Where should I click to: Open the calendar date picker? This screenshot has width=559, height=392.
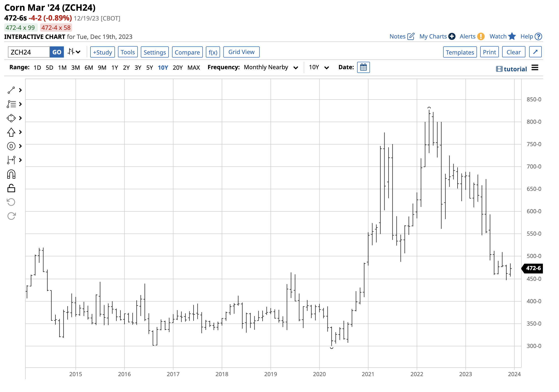[x=363, y=67]
